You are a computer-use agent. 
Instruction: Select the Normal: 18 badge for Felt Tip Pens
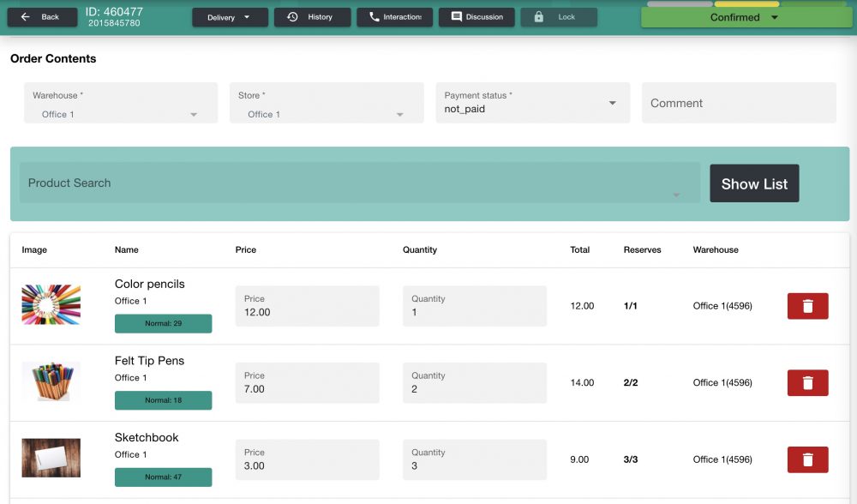(163, 400)
